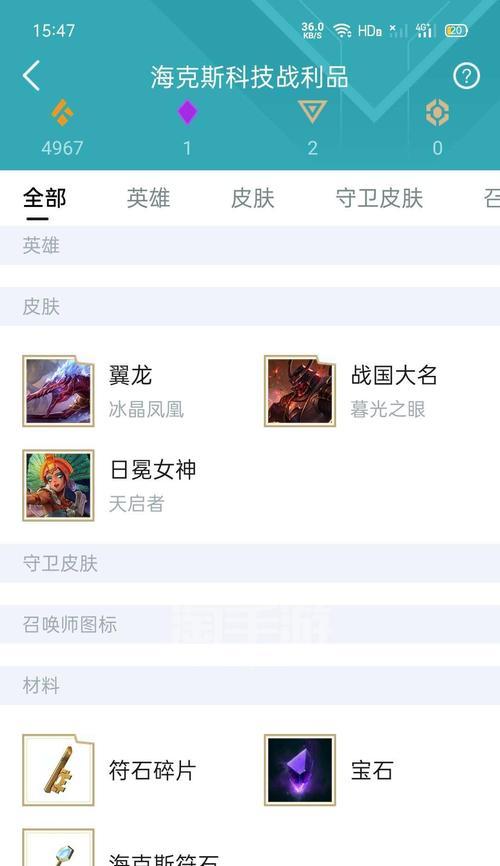
Task: Switch to the 皮肤 tab
Action: pyautogui.click(x=252, y=198)
